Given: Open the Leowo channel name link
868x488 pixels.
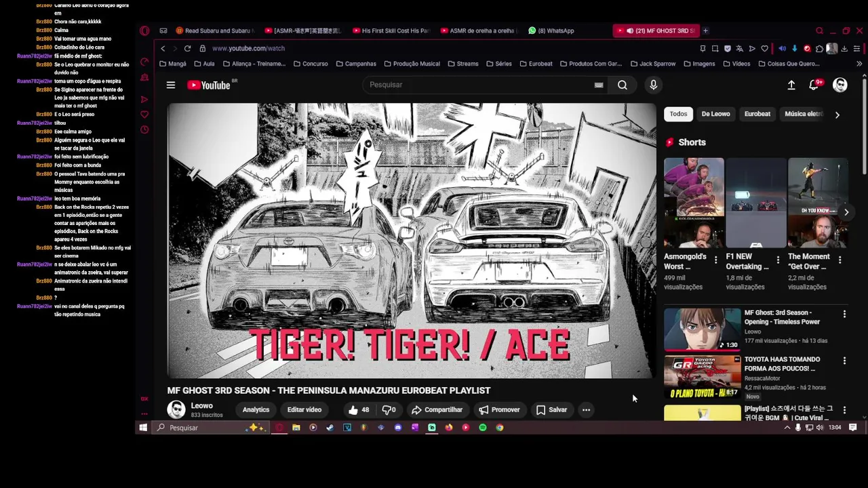Looking at the screenshot, I should (x=201, y=405).
